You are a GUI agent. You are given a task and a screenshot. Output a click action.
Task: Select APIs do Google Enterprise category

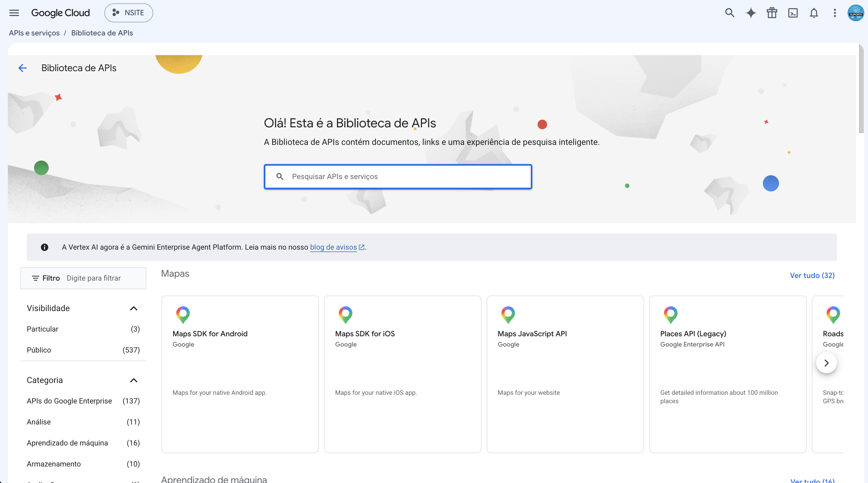pyautogui.click(x=83, y=401)
